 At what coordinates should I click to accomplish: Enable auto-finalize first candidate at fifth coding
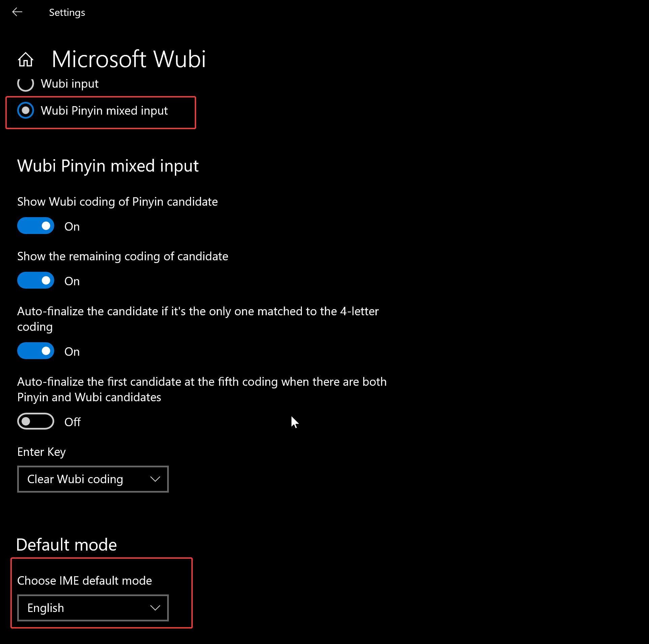(36, 421)
